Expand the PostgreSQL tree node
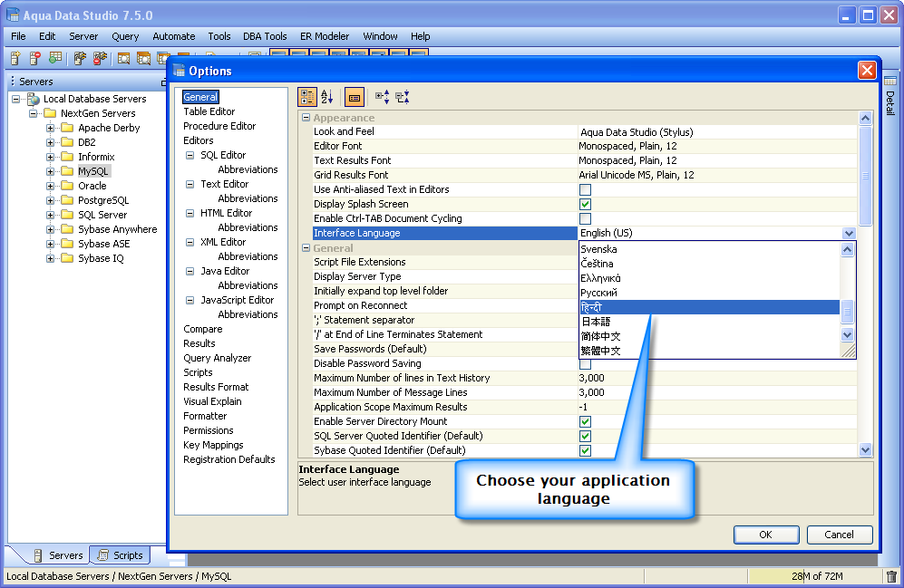The image size is (904, 588). tap(50, 200)
